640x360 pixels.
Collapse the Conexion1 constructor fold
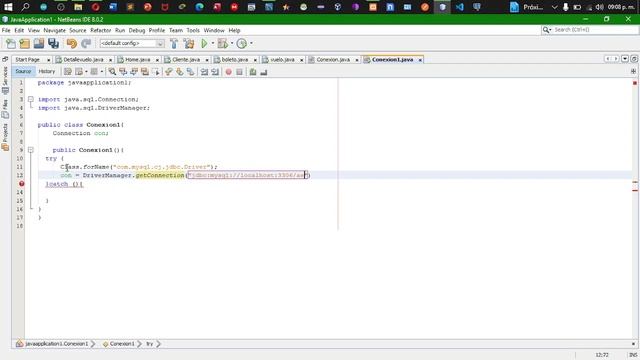tap(31, 150)
